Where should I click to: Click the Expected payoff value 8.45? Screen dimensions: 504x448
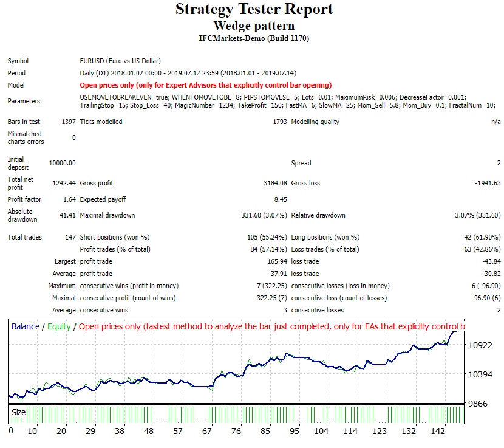click(279, 199)
